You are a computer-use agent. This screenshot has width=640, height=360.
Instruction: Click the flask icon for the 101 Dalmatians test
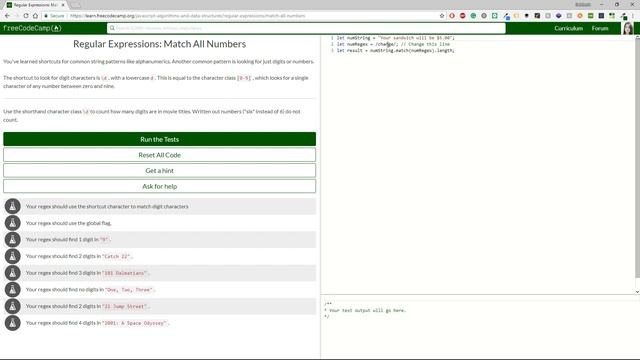pos(13,273)
